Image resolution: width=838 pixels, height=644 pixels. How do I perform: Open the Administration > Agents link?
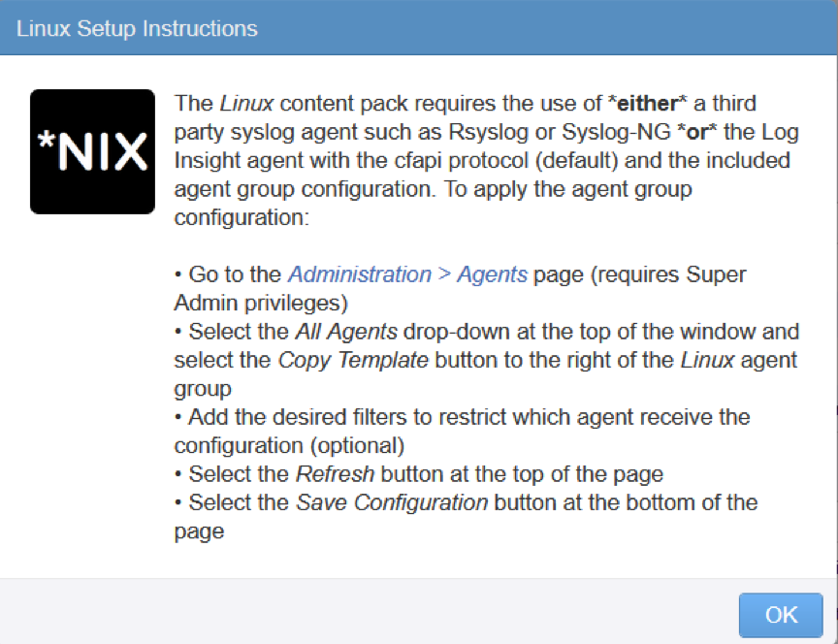407,274
